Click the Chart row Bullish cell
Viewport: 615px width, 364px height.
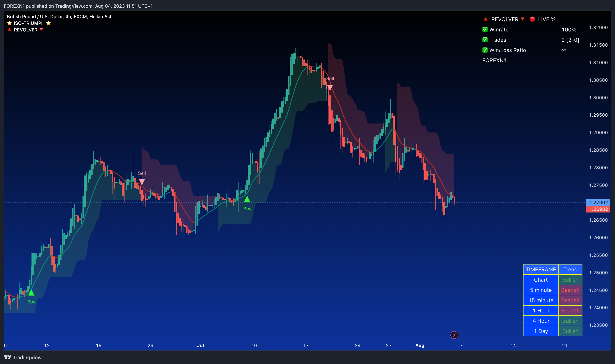(570, 280)
